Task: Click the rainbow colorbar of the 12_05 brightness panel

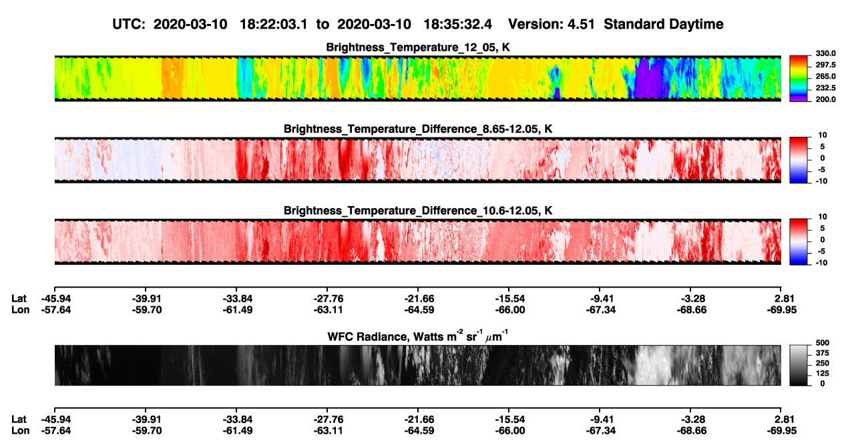Action: [x=800, y=78]
